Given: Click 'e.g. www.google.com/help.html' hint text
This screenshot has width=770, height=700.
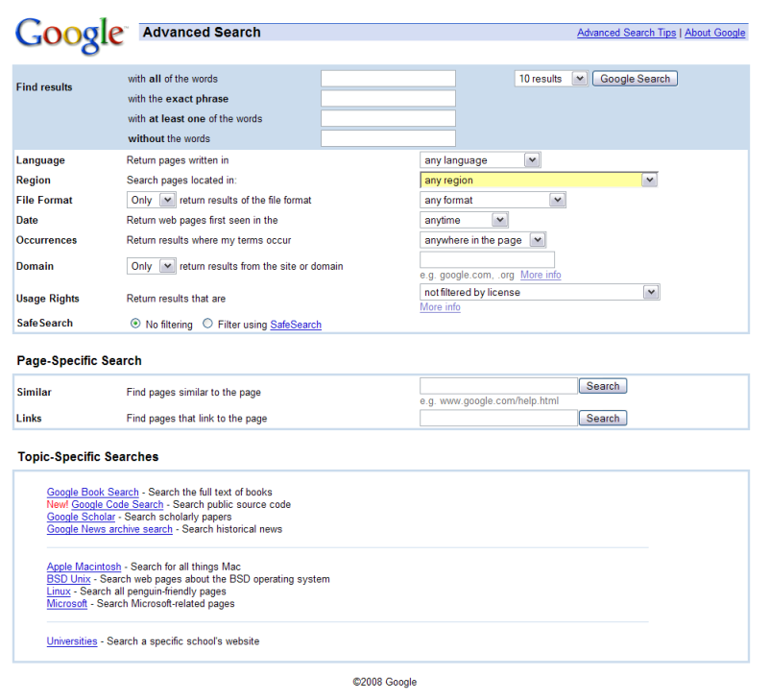Looking at the screenshot, I should point(489,400).
